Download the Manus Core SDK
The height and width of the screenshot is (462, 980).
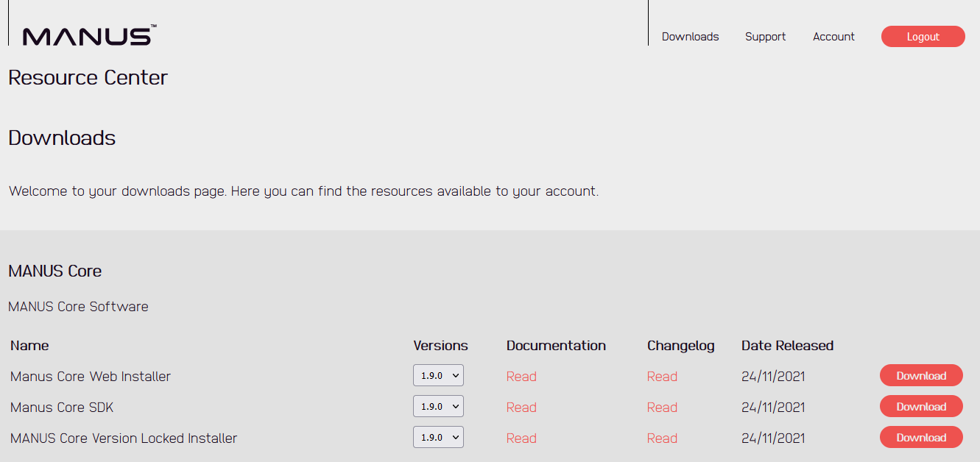pos(921,406)
